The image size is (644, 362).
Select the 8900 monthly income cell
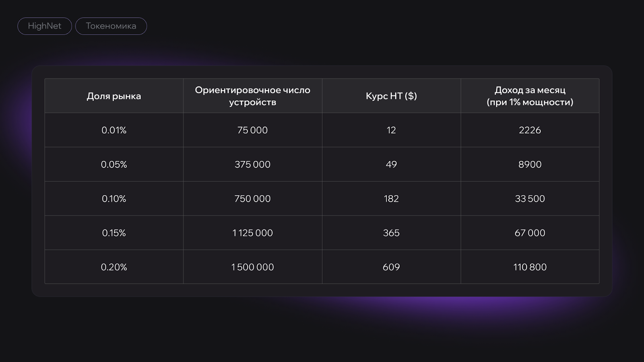tap(530, 165)
